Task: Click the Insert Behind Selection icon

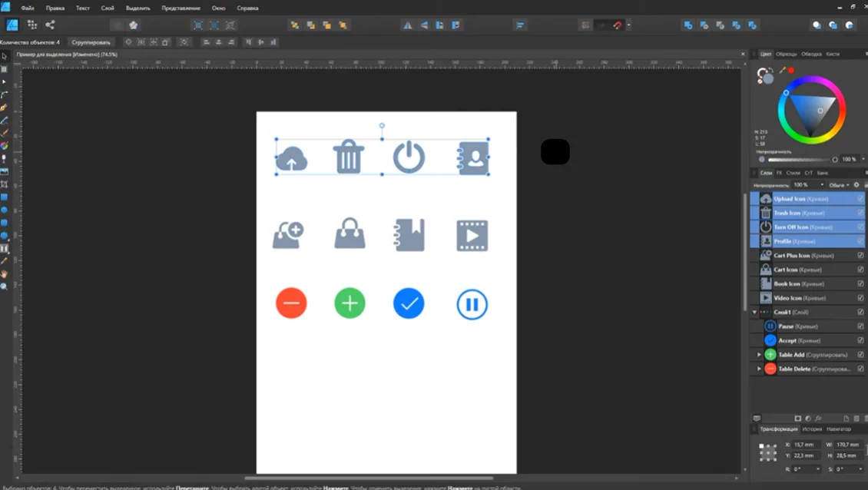Action: coord(817,25)
